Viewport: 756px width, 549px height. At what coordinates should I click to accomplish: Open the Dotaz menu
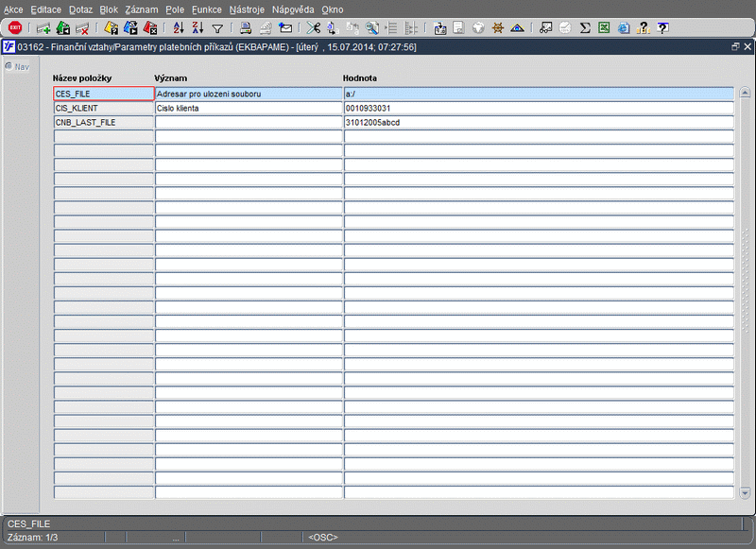click(x=80, y=9)
